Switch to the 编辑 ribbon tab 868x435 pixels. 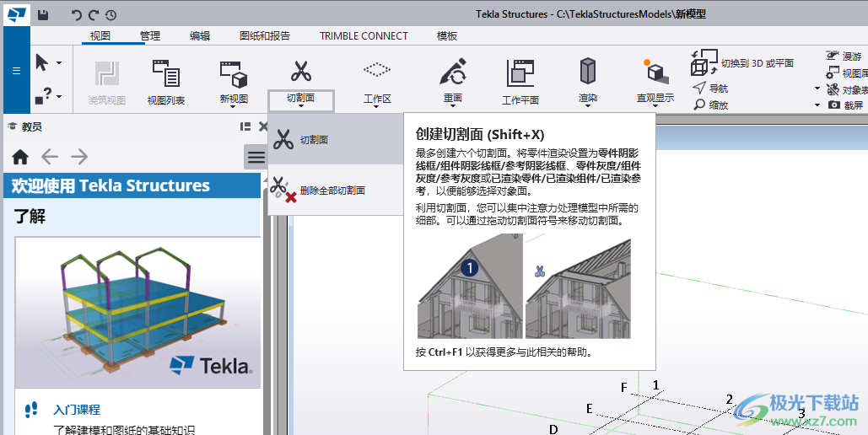pos(200,36)
